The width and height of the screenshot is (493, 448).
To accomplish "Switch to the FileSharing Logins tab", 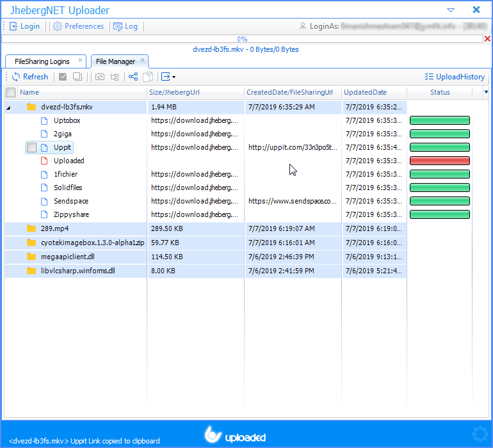I will 42,61.
